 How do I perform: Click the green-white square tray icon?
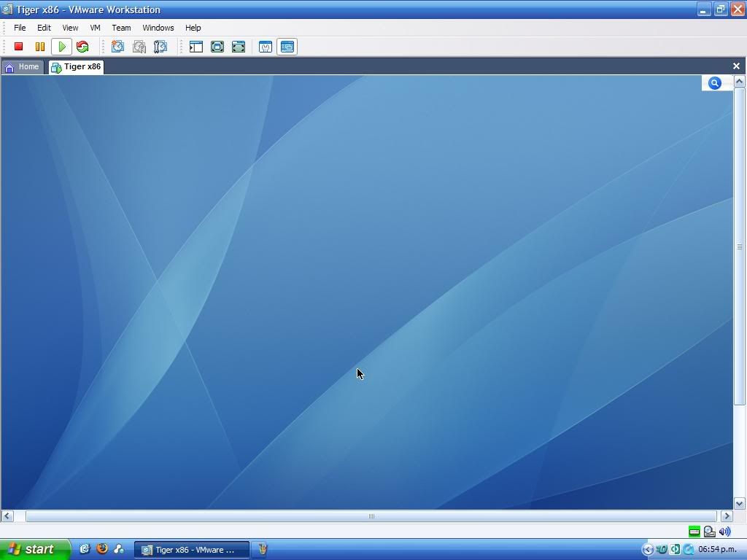tap(675, 550)
